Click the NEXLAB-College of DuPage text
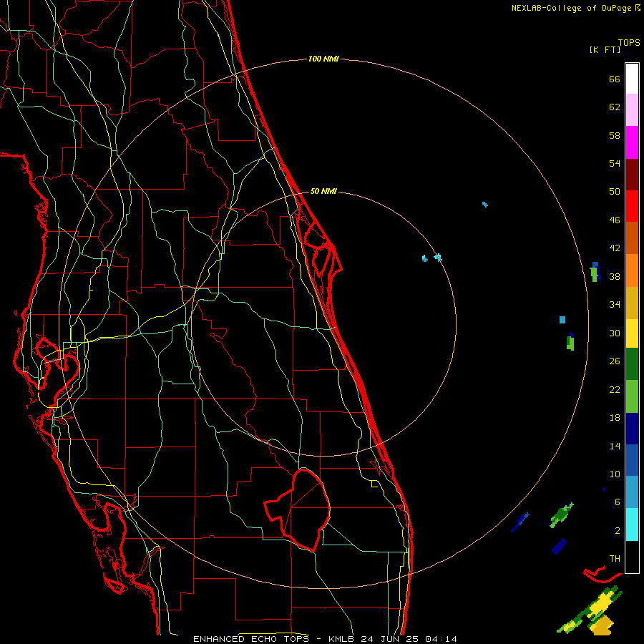Viewport: 644px width, 644px height. 572,8
